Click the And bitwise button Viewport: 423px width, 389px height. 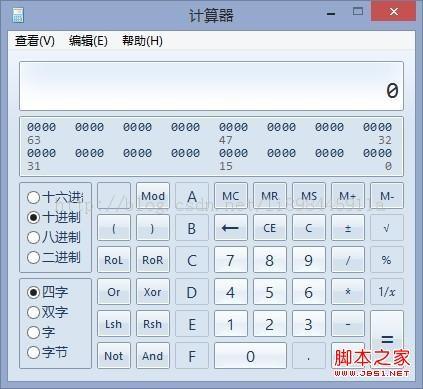(x=153, y=356)
